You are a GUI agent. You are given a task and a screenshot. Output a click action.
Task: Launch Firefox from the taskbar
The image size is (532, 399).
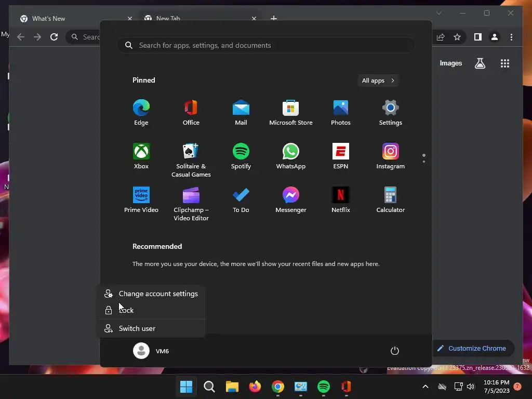tap(255, 387)
